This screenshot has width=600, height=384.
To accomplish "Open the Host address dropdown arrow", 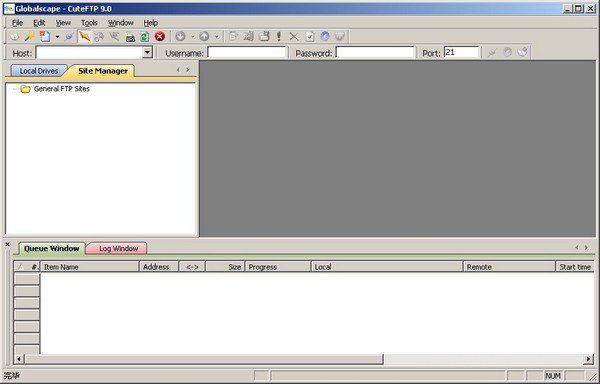I will pos(147,52).
